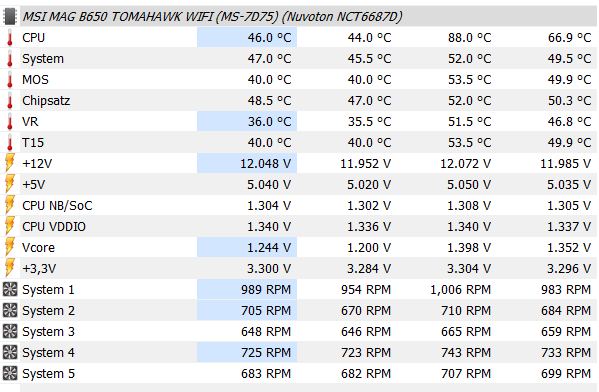
Task: Click the thermometer icon beside System
Action: [x=10, y=59]
